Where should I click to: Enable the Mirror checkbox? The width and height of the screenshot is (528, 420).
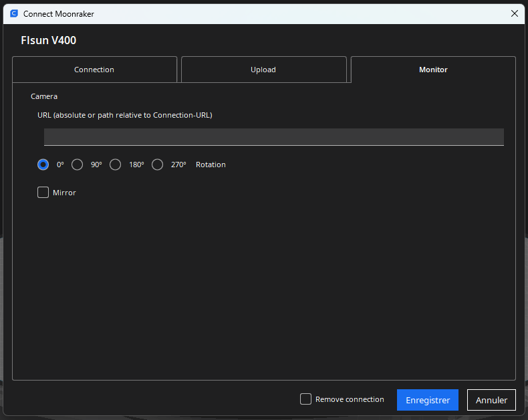(43, 193)
